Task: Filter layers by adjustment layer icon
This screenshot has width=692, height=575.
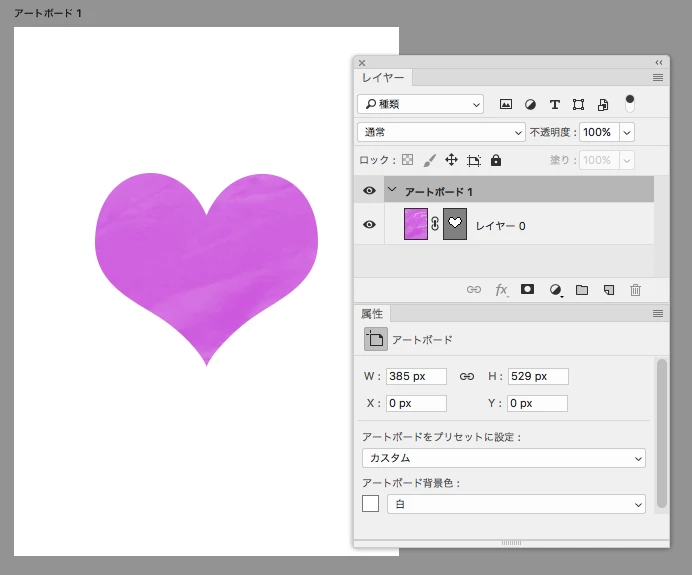Action: (x=530, y=105)
